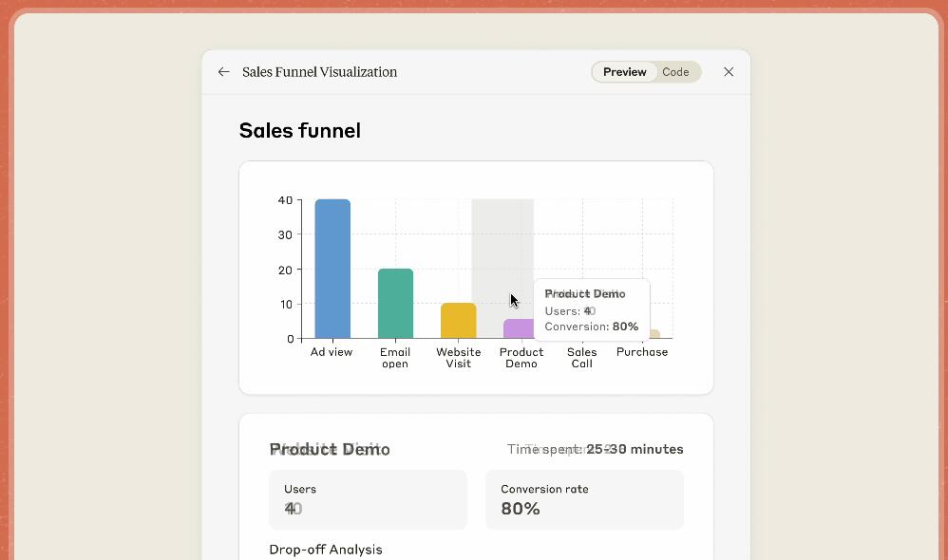Switch to the Code tab
This screenshot has width=948, height=560.
point(675,72)
